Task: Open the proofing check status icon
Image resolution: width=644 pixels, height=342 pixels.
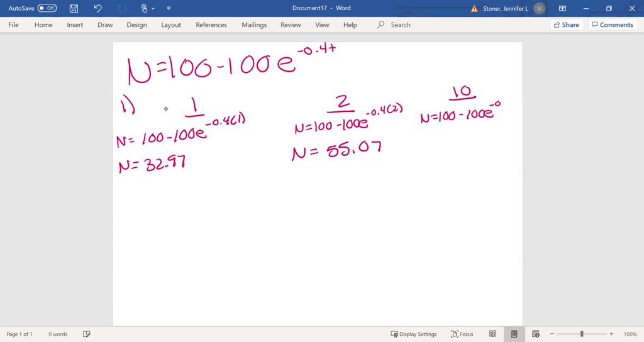Action: [87, 334]
